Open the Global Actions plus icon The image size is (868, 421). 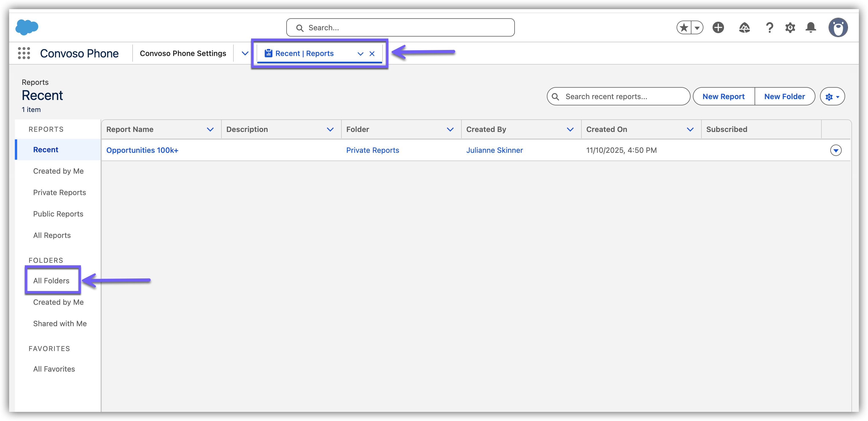(718, 28)
